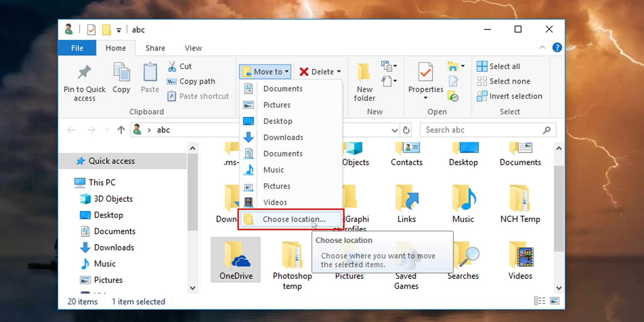Click the Cut scissors icon

point(172,66)
